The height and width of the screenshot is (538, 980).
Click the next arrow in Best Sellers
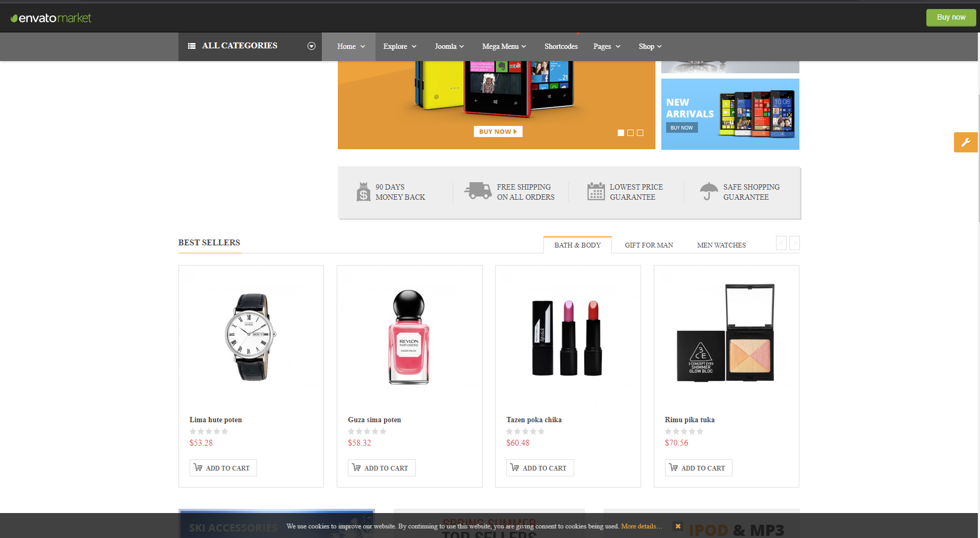click(x=795, y=243)
